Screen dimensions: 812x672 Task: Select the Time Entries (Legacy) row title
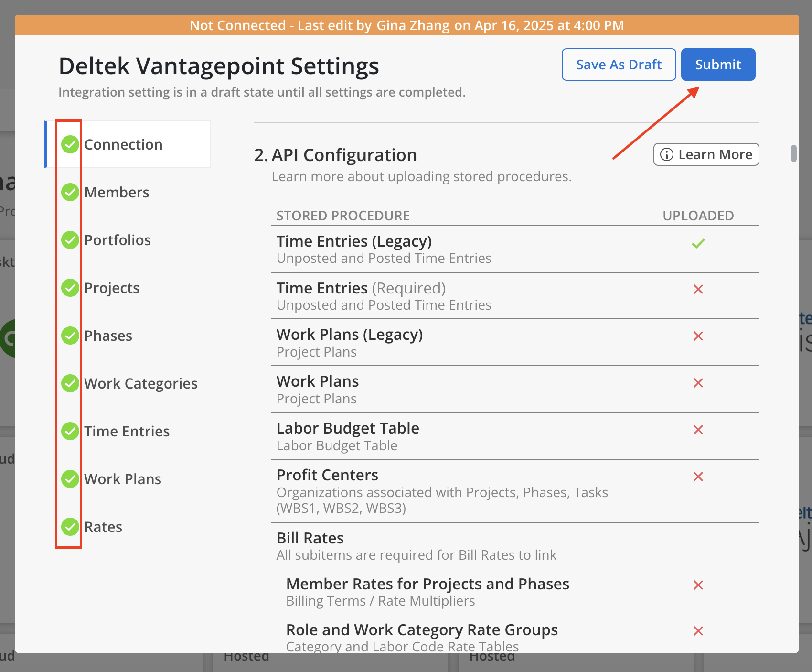[x=354, y=241]
